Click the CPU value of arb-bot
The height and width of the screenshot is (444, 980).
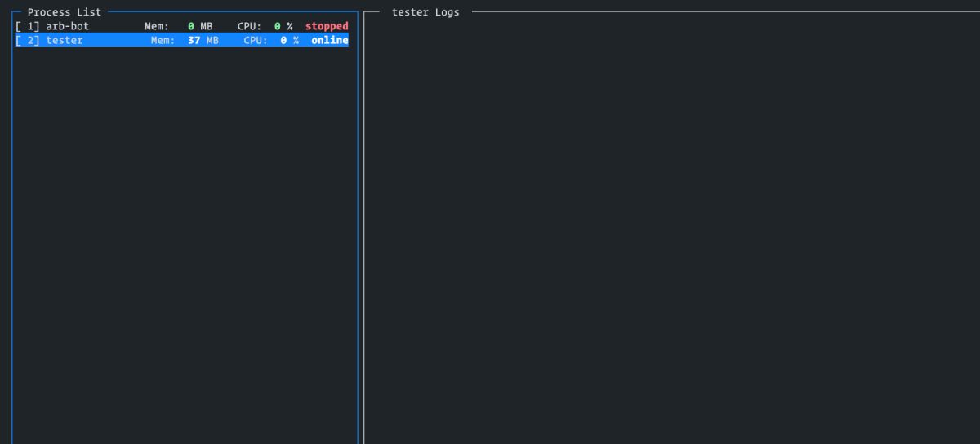pos(283,26)
